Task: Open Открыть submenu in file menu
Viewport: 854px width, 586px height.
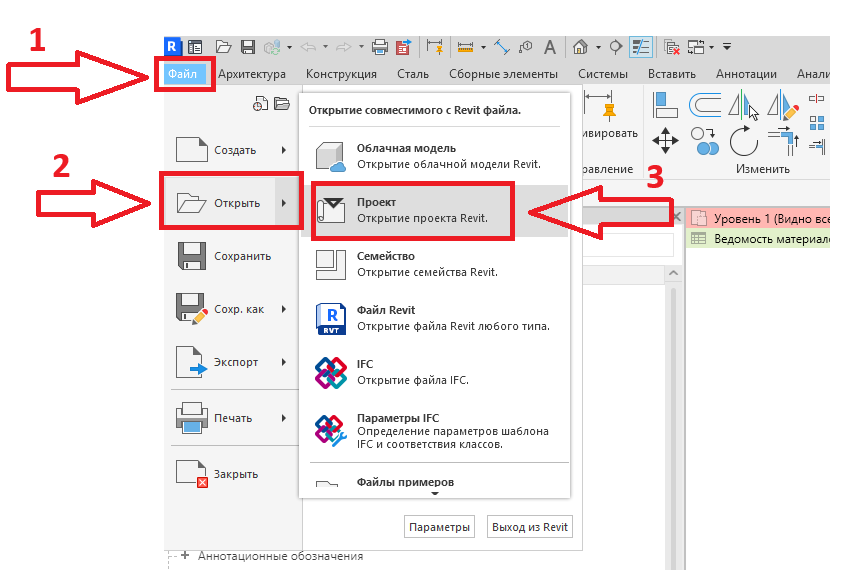Action: coord(233,203)
